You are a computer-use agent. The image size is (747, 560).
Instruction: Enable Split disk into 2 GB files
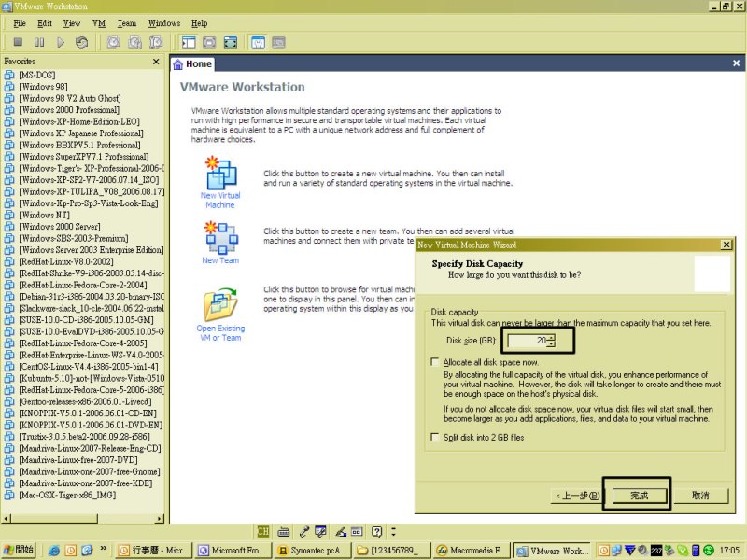click(434, 437)
